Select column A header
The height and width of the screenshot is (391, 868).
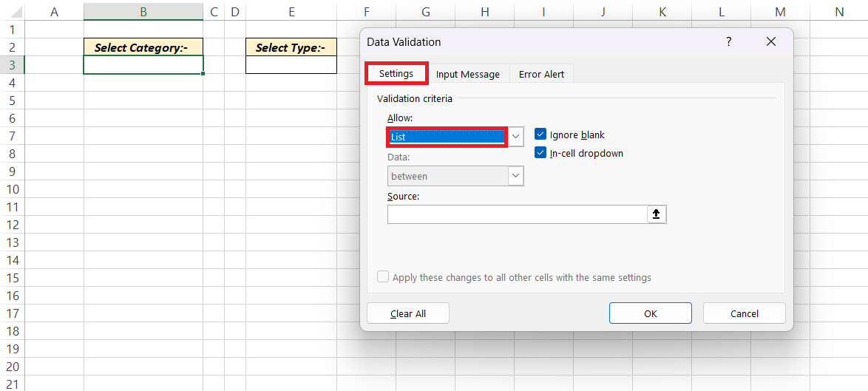pos(54,12)
